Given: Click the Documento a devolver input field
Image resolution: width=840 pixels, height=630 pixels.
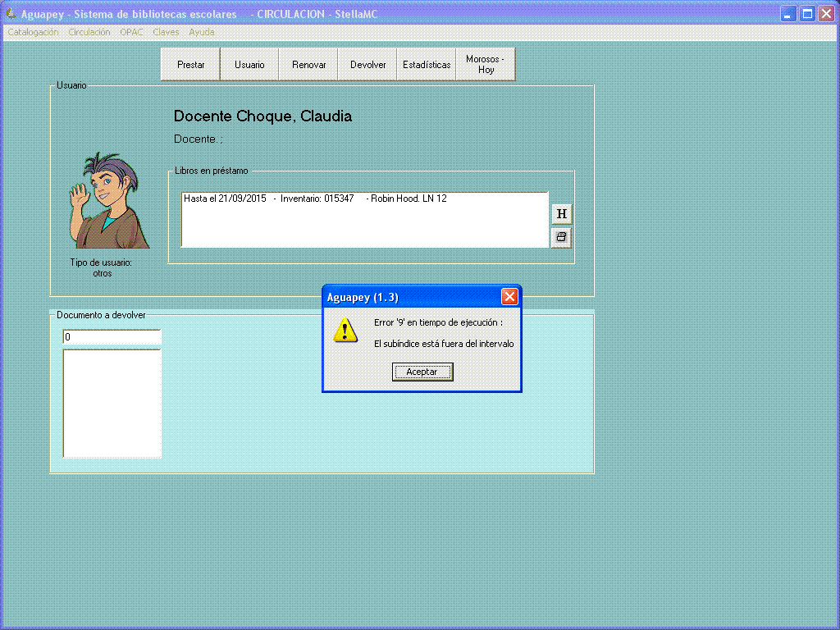Looking at the screenshot, I should pyautogui.click(x=112, y=337).
